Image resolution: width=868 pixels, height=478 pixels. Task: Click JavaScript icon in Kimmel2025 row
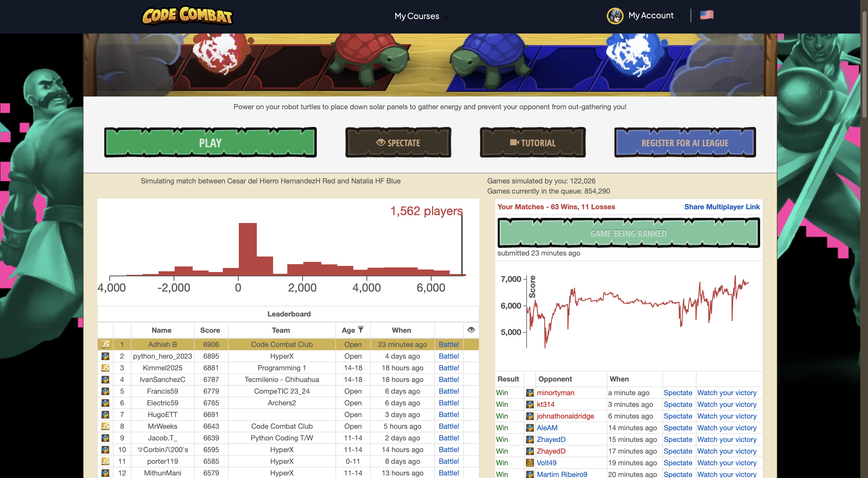click(105, 368)
